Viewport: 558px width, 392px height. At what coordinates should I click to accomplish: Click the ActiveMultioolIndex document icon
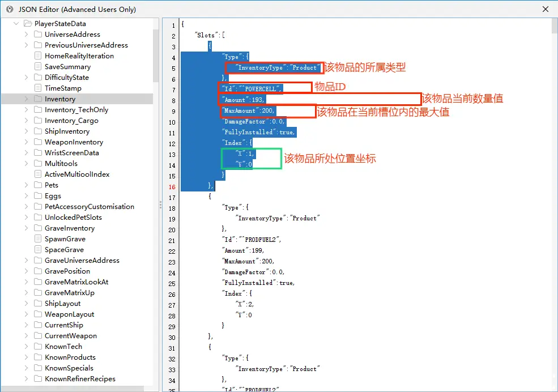pos(38,174)
